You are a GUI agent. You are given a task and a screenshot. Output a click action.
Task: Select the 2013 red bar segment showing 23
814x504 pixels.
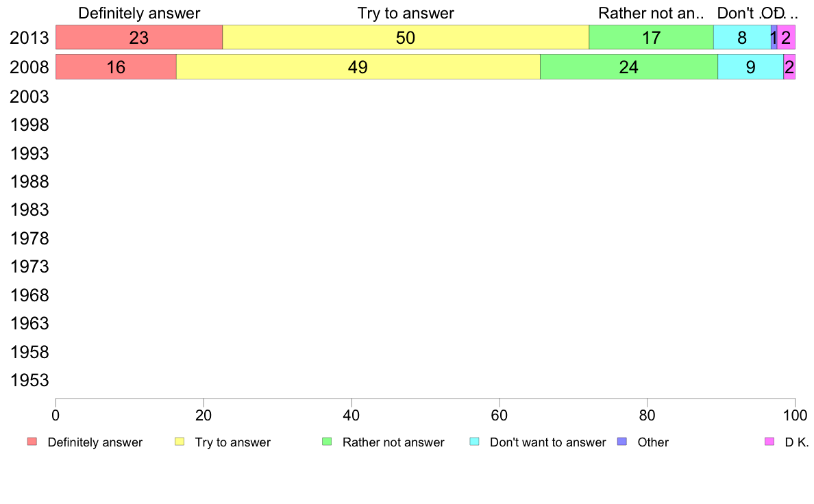click(139, 38)
